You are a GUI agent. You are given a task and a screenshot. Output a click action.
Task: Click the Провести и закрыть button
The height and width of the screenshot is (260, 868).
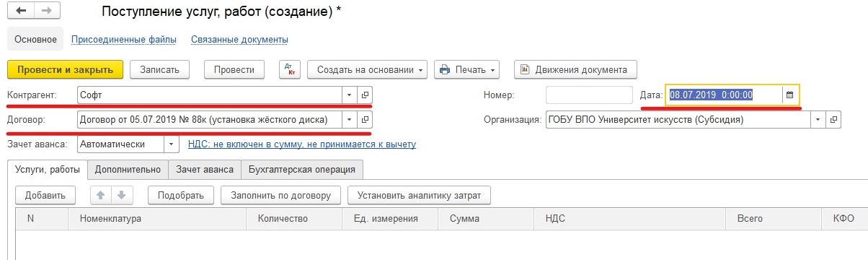pyautogui.click(x=66, y=70)
